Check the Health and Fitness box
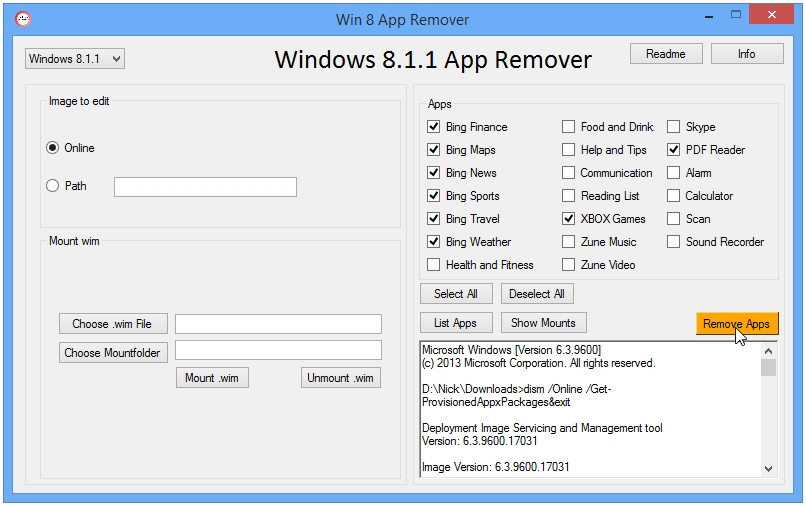The width and height of the screenshot is (806, 506). 433,265
